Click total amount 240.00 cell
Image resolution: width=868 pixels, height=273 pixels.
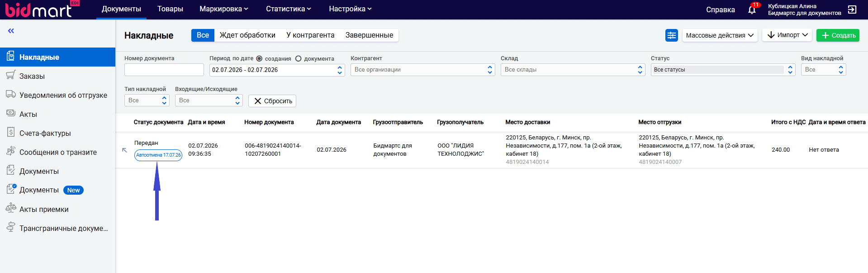(781, 150)
